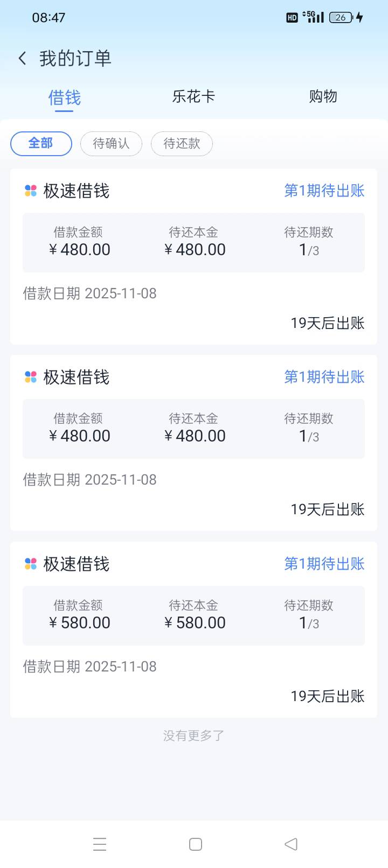The height and width of the screenshot is (868, 388).
Task: Open the ¥580.00 order's 第1期待出账 link
Action: coord(324,564)
